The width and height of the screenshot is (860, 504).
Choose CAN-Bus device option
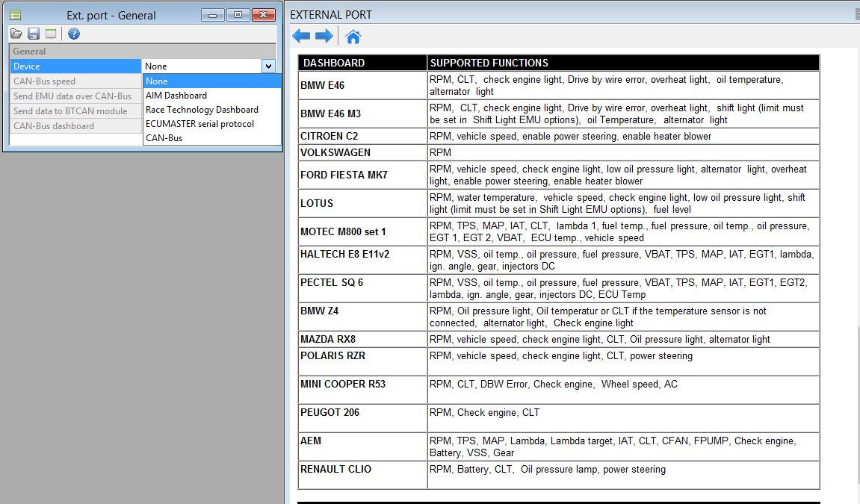(164, 138)
